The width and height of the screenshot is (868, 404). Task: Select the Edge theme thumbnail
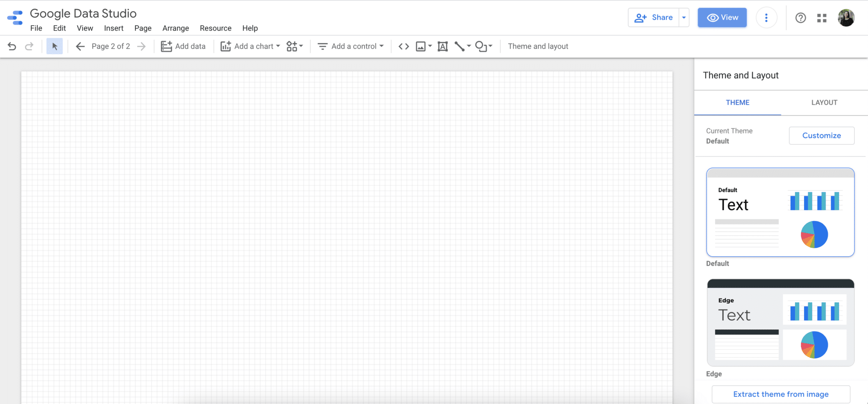[x=780, y=323]
